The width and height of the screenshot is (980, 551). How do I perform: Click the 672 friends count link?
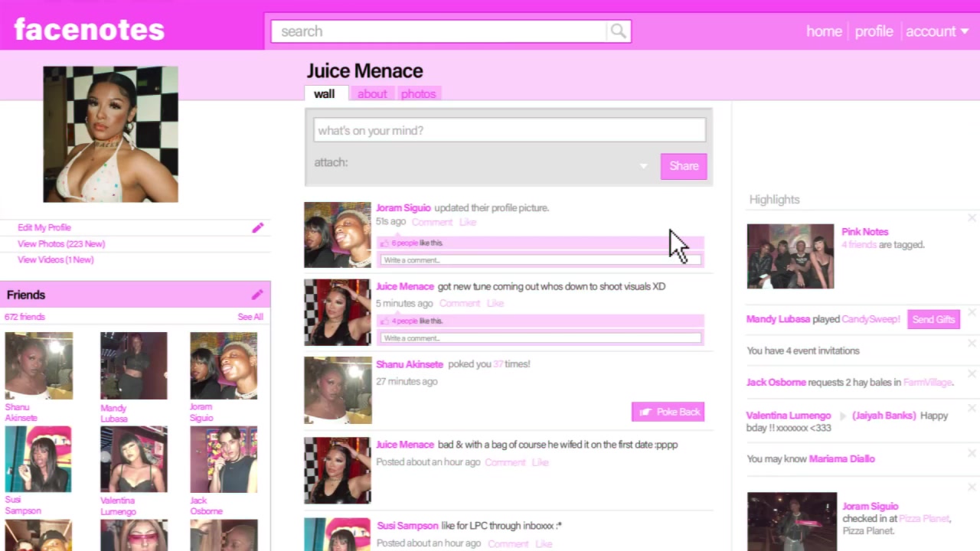pos(24,317)
